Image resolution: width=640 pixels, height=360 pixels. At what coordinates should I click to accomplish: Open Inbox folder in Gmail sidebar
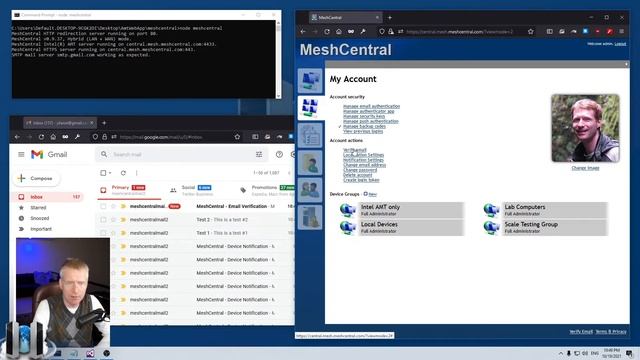click(x=48, y=197)
